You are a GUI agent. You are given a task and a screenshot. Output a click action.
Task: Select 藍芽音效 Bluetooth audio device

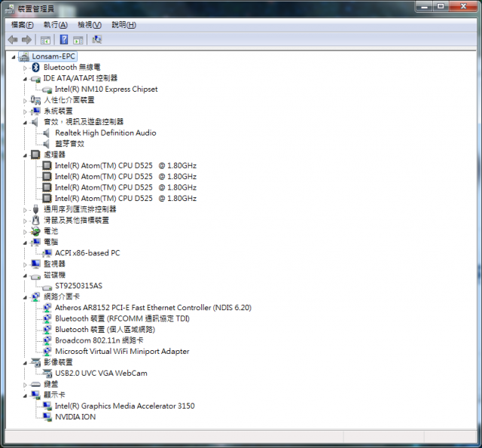pyautogui.click(x=69, y=144)
